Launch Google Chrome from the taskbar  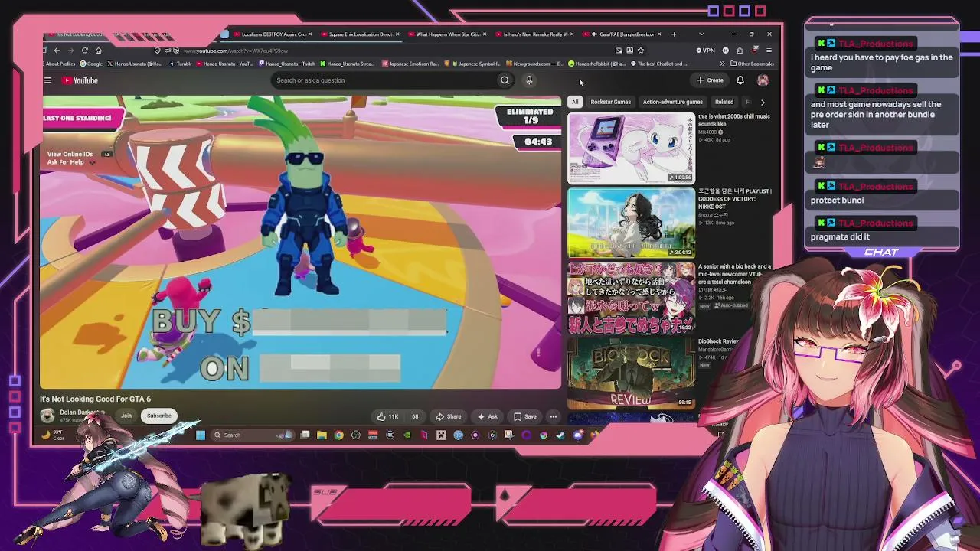coord(338,435)
